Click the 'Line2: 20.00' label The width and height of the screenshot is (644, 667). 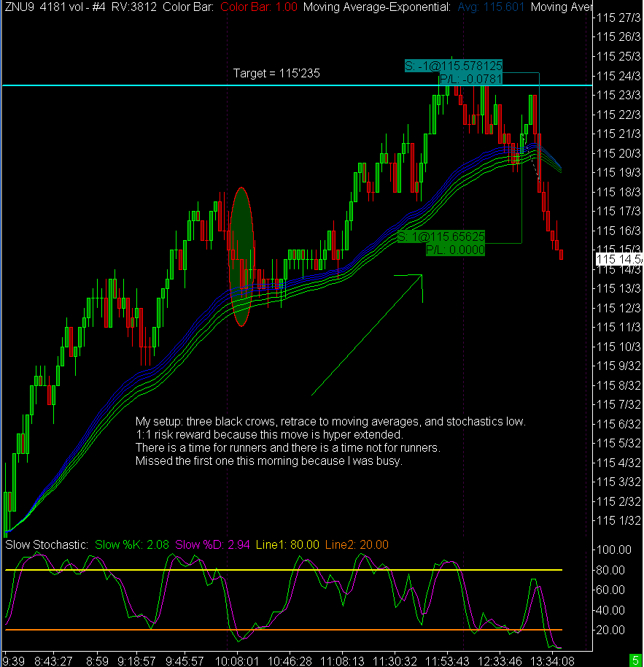click(357, 545)
